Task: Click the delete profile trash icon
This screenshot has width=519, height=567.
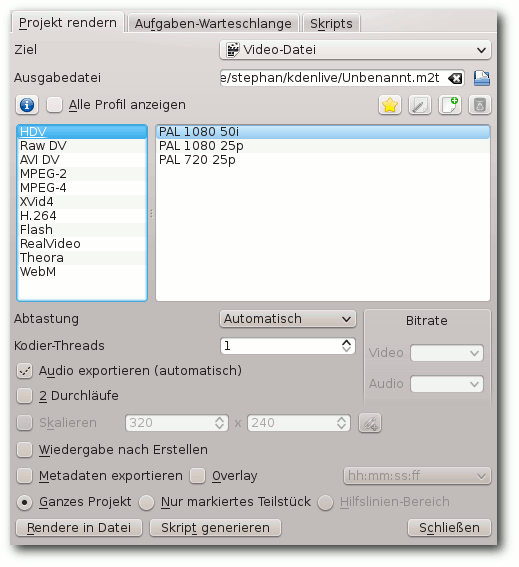Action: click(x=480, y=105)
